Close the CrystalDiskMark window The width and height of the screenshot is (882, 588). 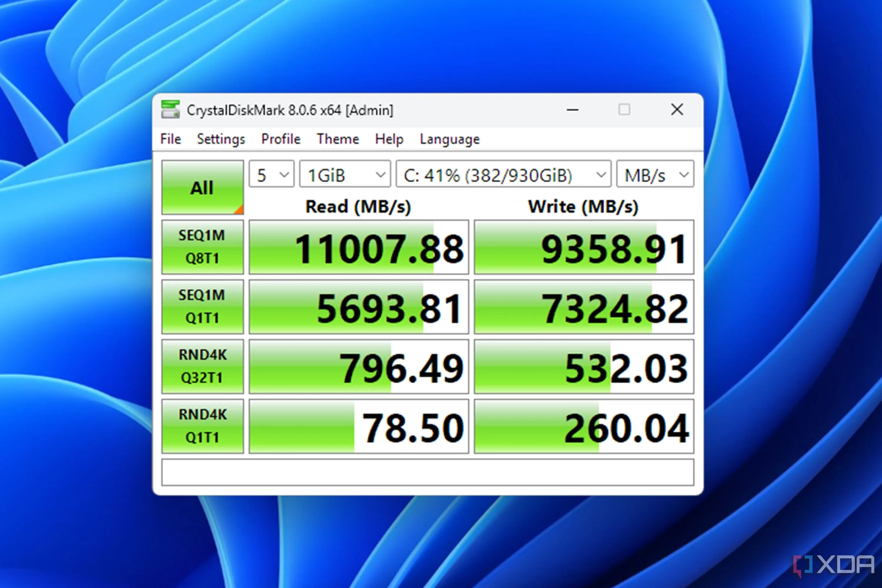point(677,109)
